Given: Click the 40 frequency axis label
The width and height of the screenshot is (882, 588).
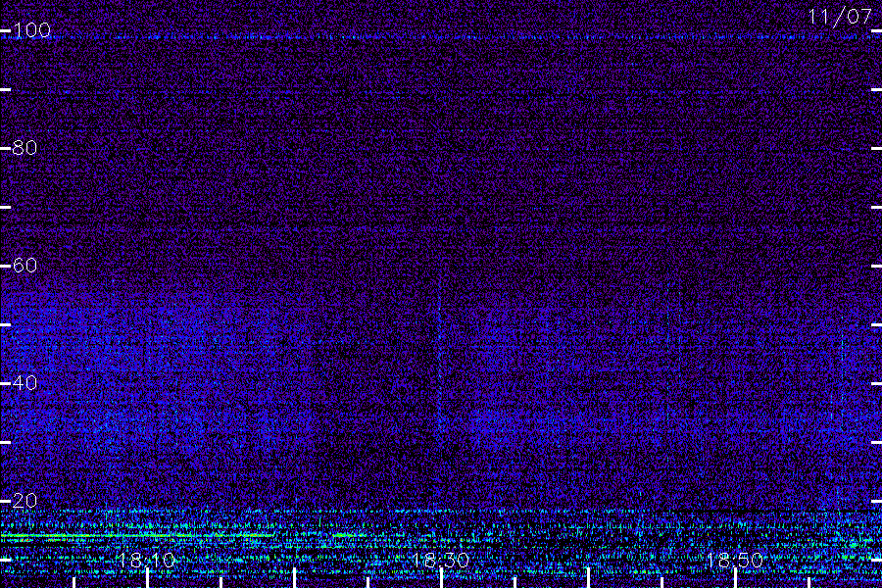Looking at the screenshot, I should 24,383.
